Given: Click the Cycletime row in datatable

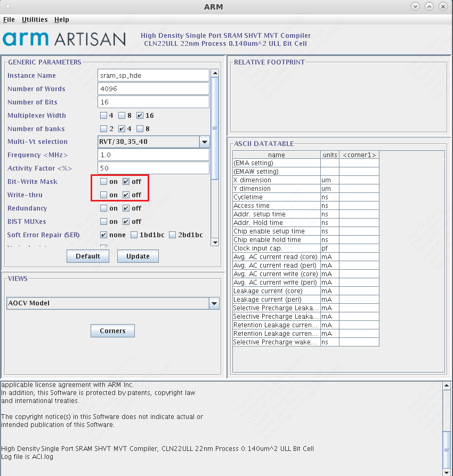Looking at the screenshot, I should coord(276,197).
